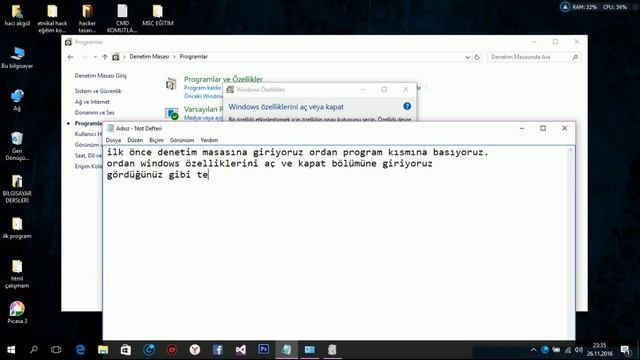
Task: Open the haci akgül desktop folder
Action: [17, 16]
